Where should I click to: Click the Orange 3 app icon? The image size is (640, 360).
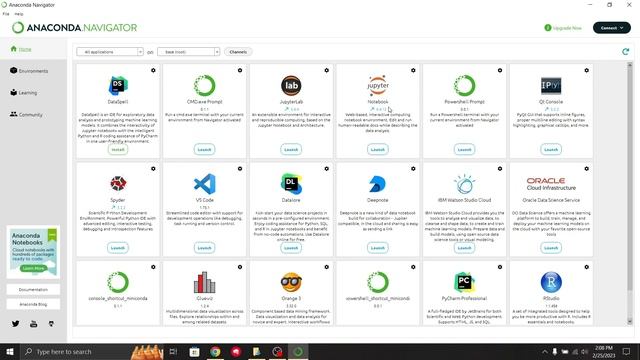click(x=291, y=282)
